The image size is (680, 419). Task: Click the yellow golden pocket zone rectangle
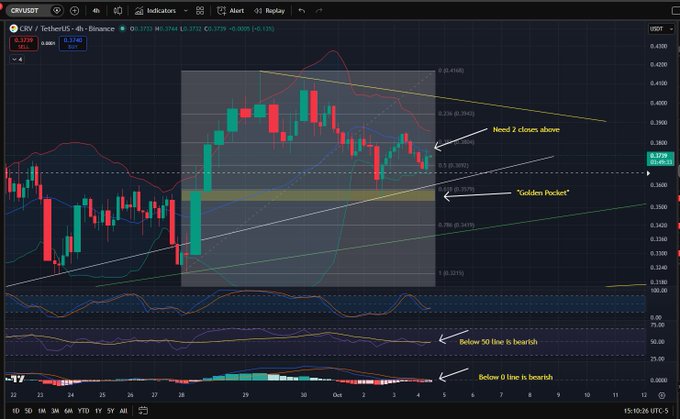tap(308, 195)
